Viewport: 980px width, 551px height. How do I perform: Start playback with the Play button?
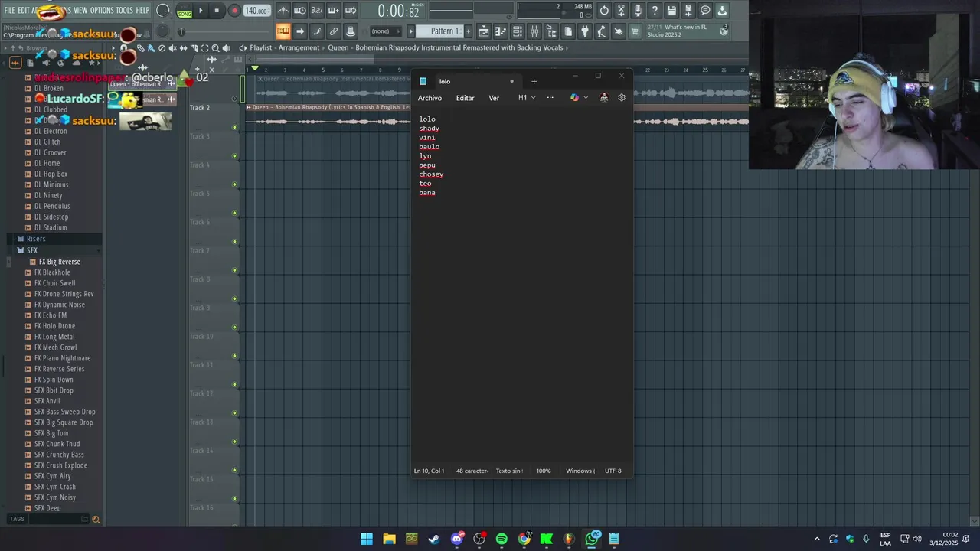pyautogui.click(x=201, y=11)
